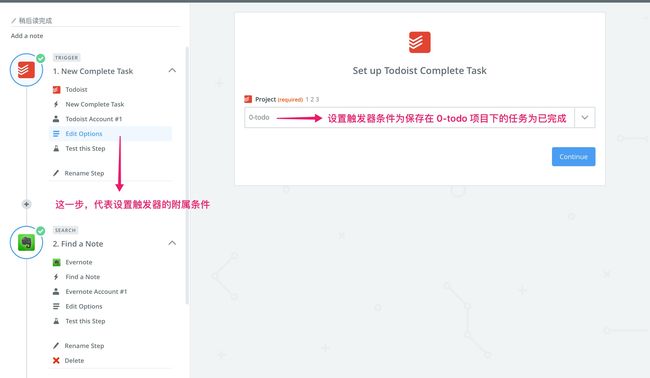Click the Todoist icon beside Project label

click(248, 99)
